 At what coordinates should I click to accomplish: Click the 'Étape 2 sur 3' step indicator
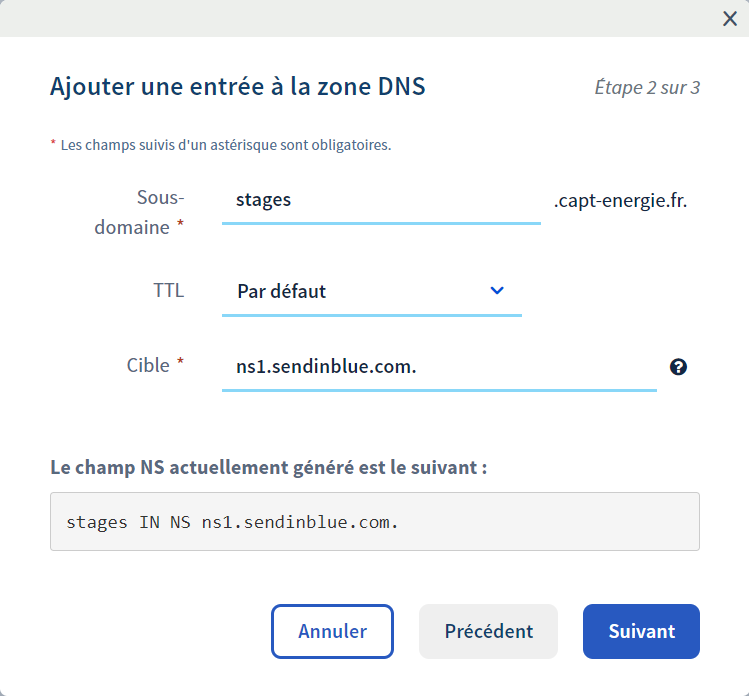pyautogui.click(x=647, y=88)
